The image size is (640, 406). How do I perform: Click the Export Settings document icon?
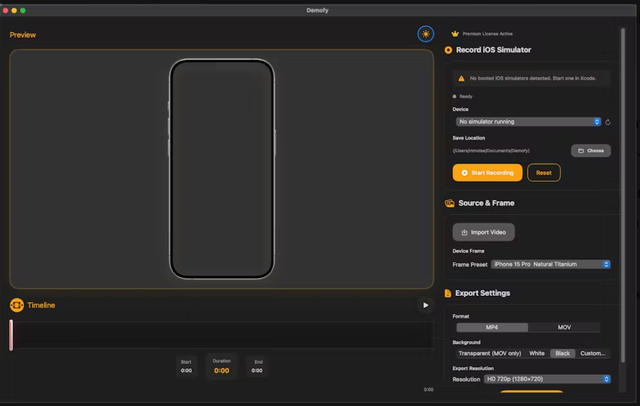449,294
